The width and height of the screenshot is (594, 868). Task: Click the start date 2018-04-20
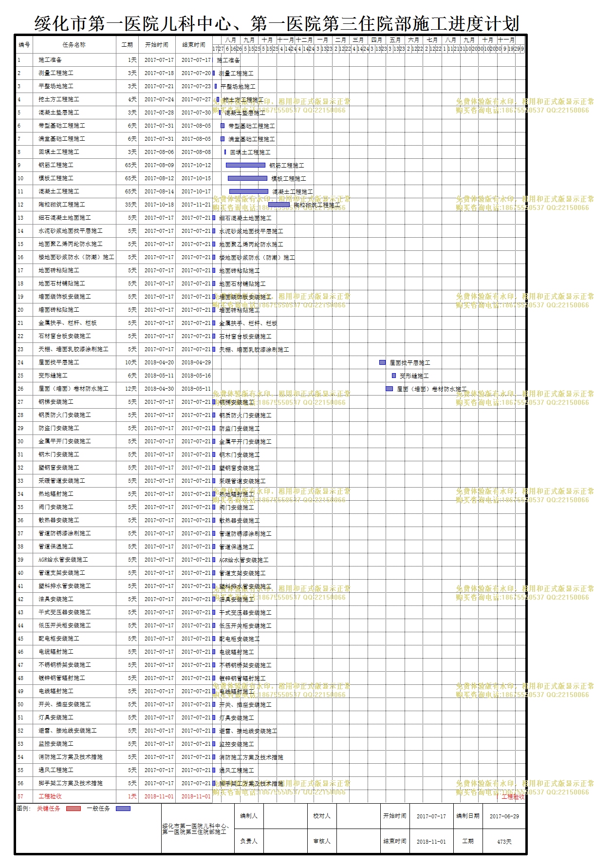159,362
